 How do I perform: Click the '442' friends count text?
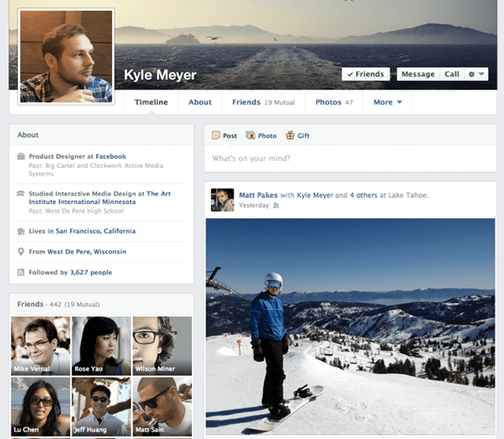pyautogui.click(x=56, y=305)
